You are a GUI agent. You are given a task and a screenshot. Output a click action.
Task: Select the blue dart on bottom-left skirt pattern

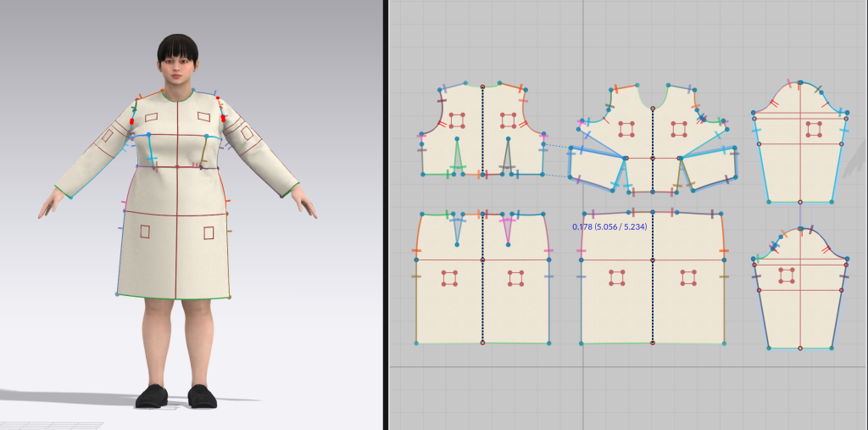point(458,230)
